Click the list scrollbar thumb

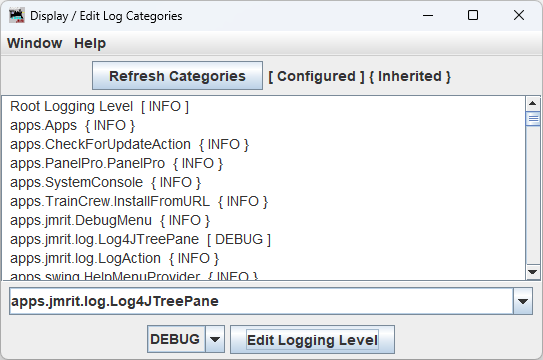coord(533,119)
